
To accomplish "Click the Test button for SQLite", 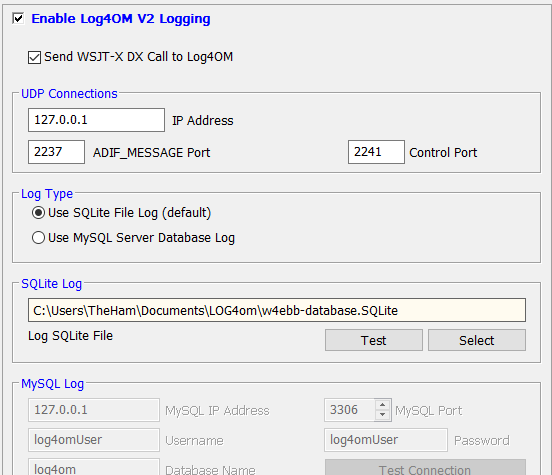I will [x=374, y=340].
